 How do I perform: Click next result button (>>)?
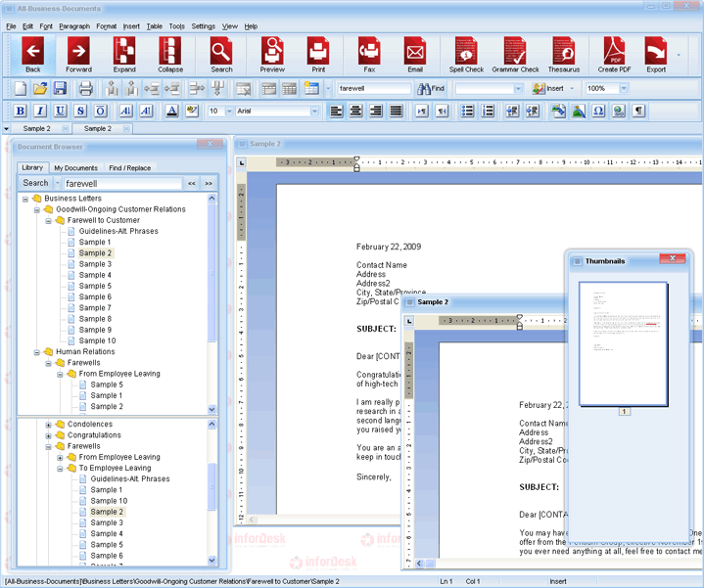click(x=209, y=183)
